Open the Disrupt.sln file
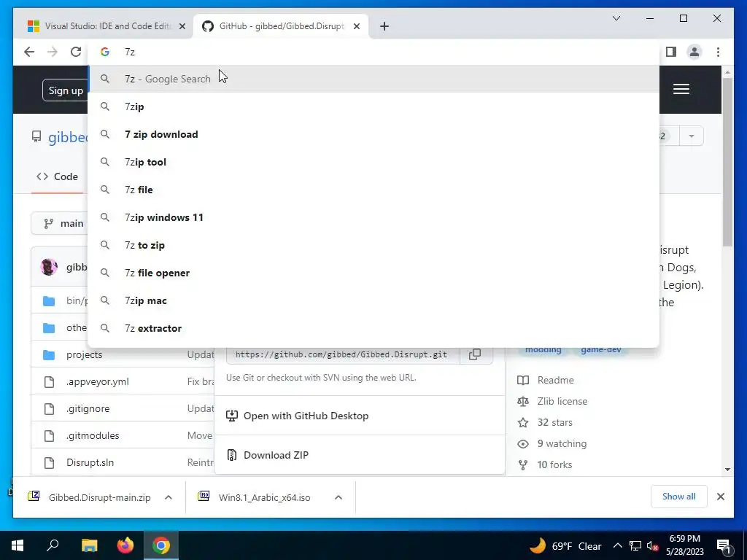Image resolution: width=747 pixels, height=560 pixels. click(x=90, y=462)
